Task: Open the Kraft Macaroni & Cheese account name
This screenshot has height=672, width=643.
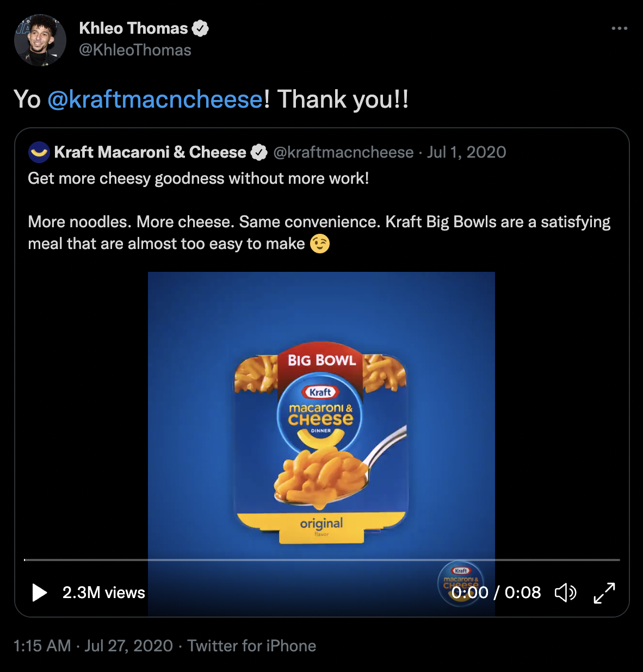Action: click(x=150, y=152)
